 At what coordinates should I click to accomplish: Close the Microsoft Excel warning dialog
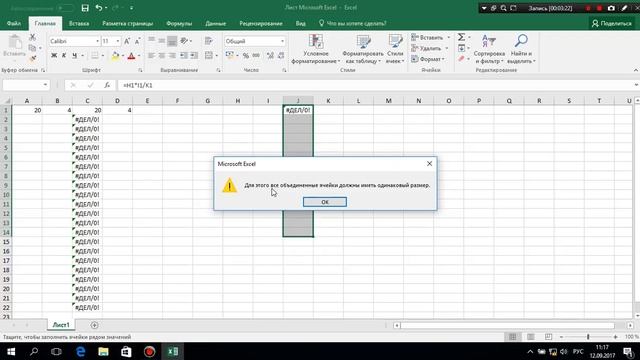click(429, 164)
